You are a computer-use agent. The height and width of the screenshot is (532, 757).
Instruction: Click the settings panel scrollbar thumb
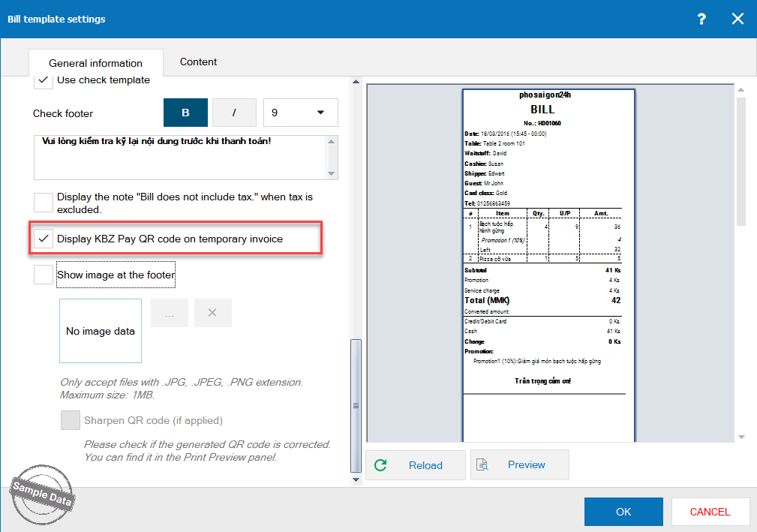pos(356,405)
